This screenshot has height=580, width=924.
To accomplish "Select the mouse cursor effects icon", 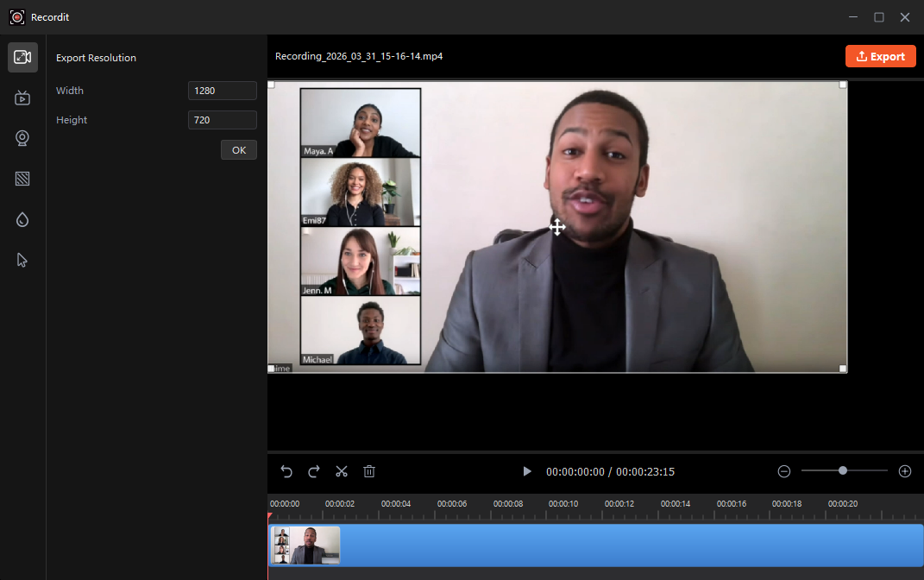I will 22,260.
